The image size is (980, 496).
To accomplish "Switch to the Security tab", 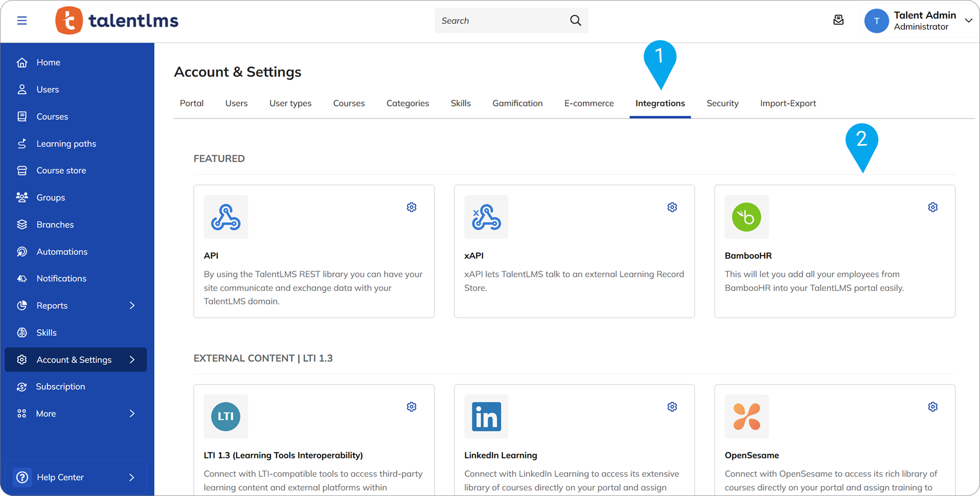I will pyautogui.click(x=722, y=103).
